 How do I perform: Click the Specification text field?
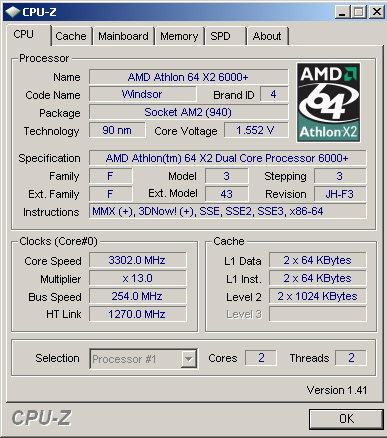[228, 158]
